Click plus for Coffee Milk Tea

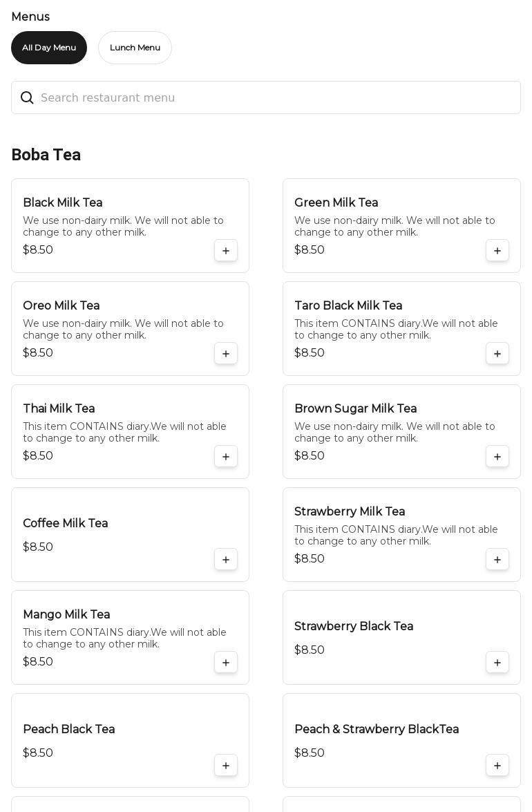tap(226, 559)
